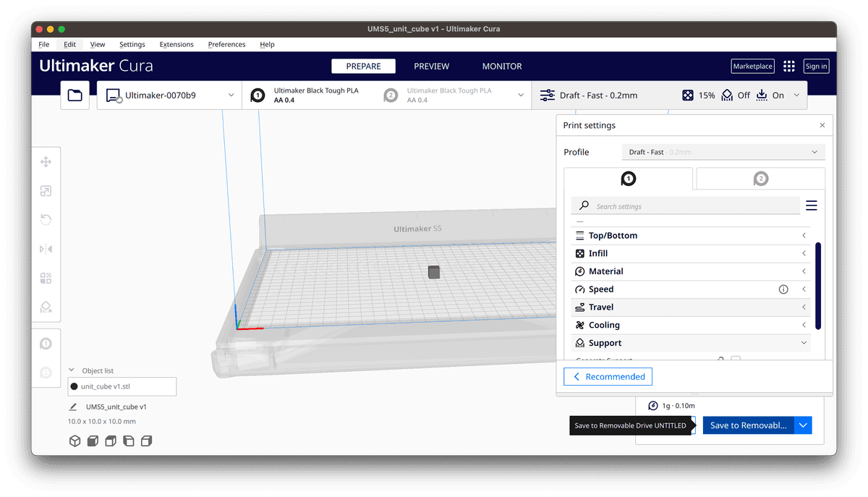The height and width of the screenshot is (497, 868).
Task: Switch to 3D view camera icon
Action: (75, 441)
